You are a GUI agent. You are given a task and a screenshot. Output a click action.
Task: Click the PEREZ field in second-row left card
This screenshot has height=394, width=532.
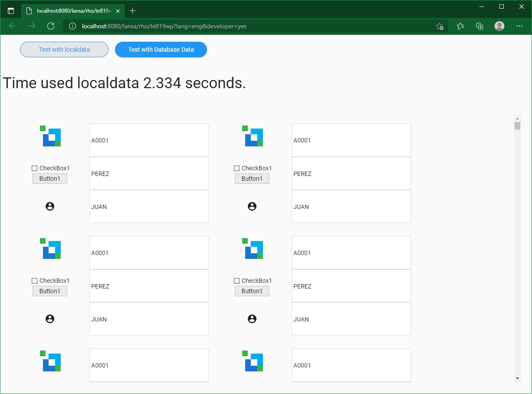[149, 286]
